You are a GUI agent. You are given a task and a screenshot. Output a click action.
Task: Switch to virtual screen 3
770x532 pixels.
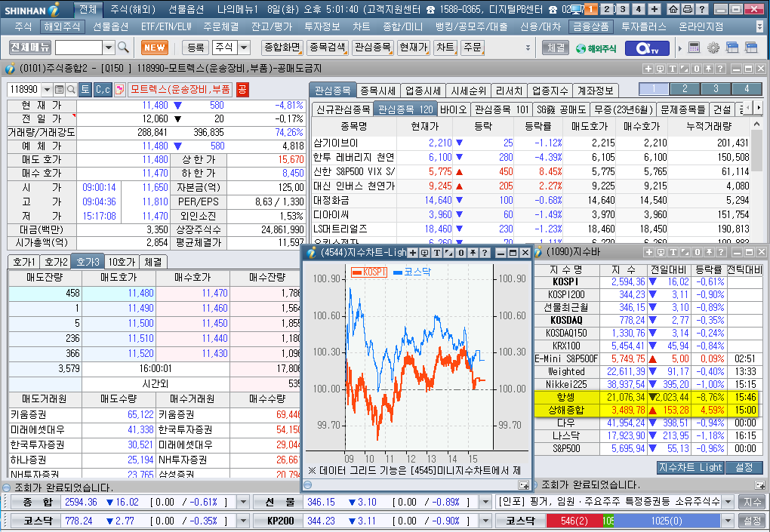click(x=623, y=9)
